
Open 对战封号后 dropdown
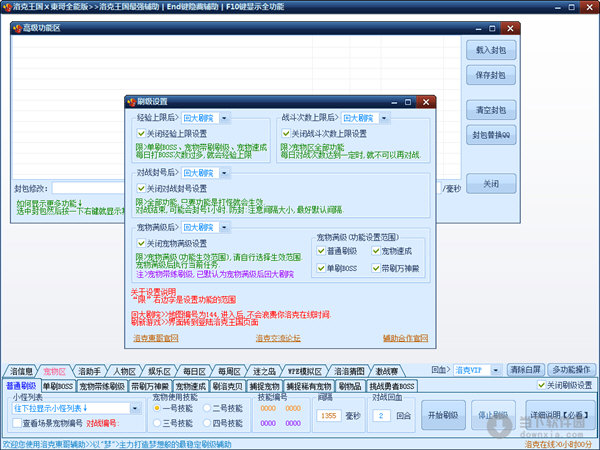tap(224, 173)
